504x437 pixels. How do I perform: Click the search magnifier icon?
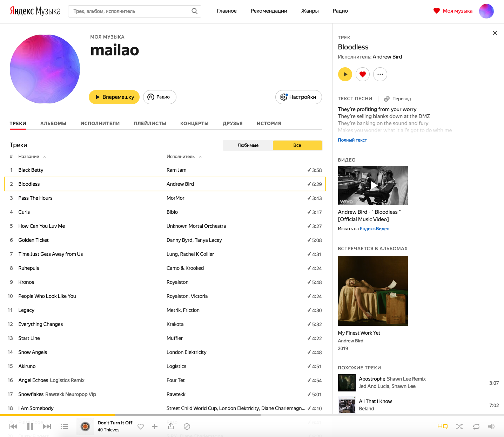pos(194,11)
